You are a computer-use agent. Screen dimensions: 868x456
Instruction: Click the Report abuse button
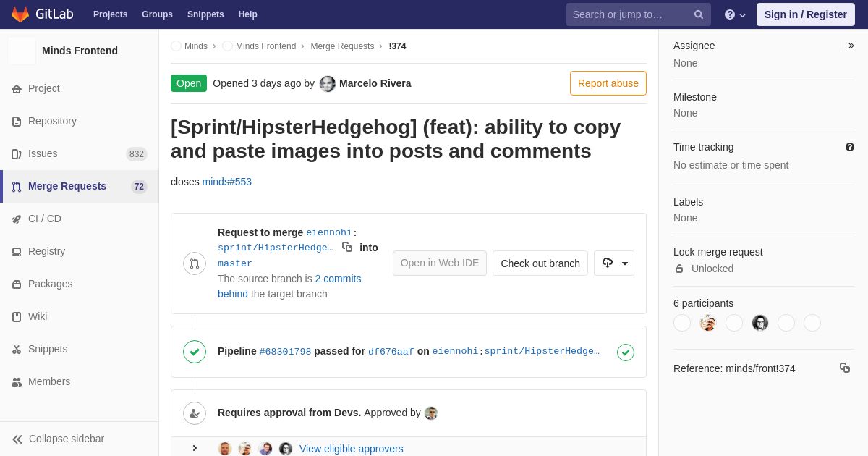pyautogui.click(x=608, y=83)
